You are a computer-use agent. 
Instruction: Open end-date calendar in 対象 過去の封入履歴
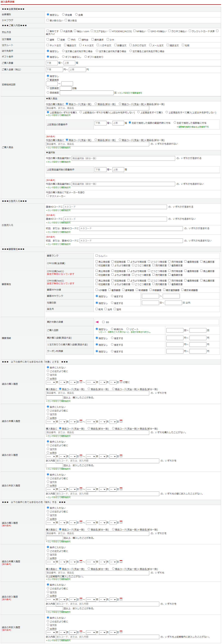coord(121,456)
